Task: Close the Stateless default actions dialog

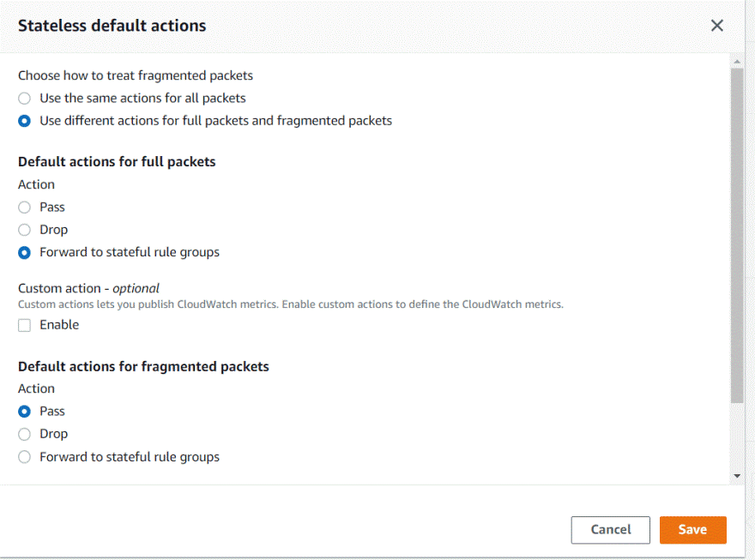Action: click(x=717, y=26)
